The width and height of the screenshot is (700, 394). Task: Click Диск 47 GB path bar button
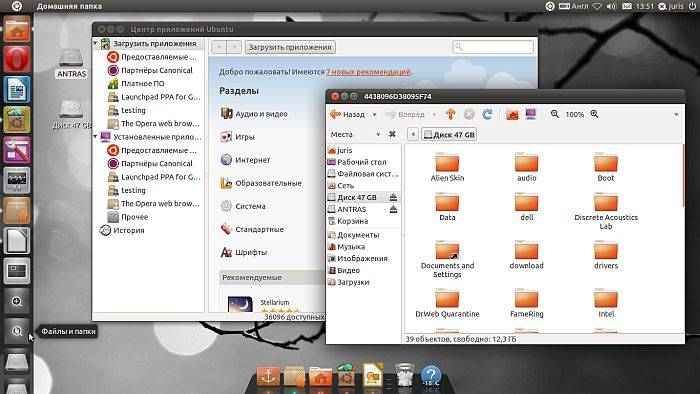point(449,134)
